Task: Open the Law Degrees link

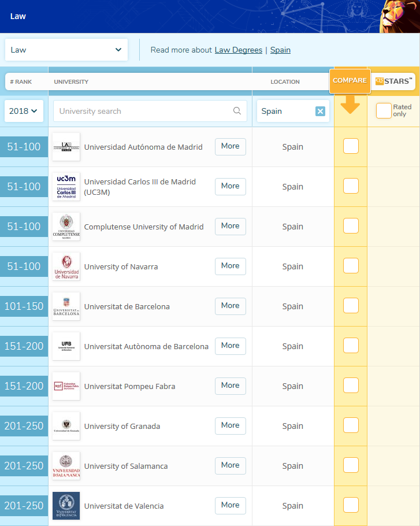Action: [239, 50]
